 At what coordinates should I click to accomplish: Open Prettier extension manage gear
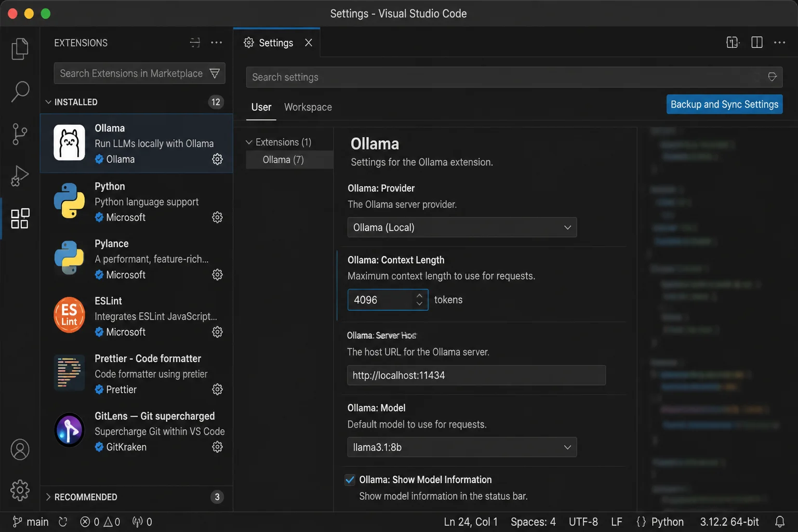[217, 389]
